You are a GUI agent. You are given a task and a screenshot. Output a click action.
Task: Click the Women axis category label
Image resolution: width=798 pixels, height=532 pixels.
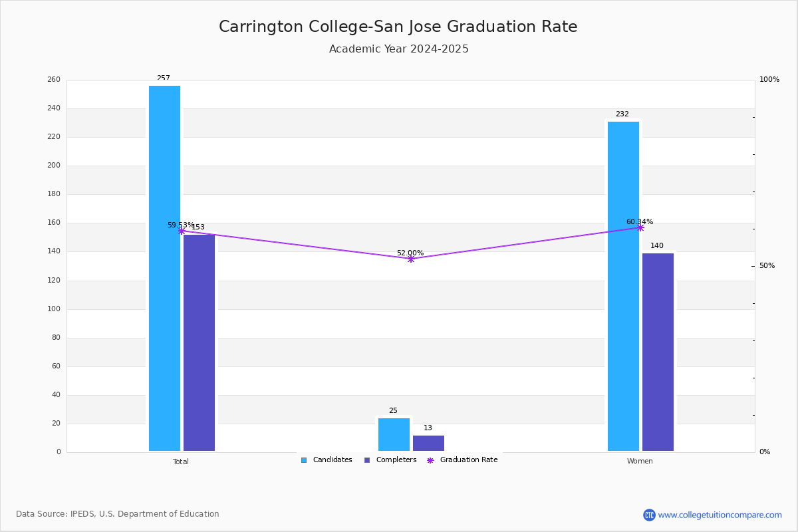[640, 462]
